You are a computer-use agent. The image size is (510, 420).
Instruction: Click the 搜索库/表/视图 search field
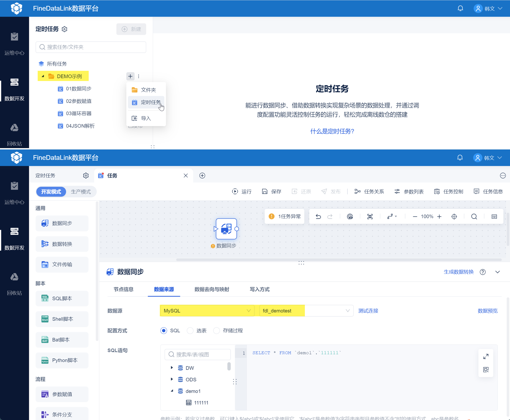[198, 354]
